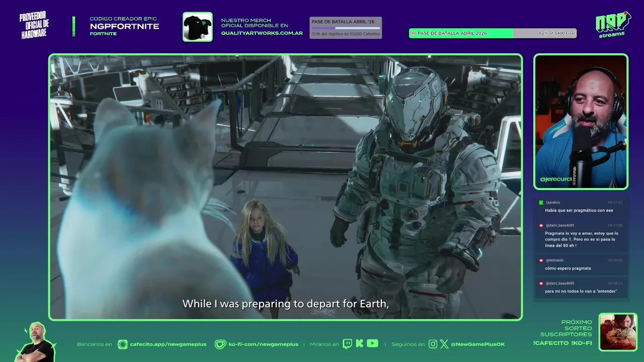Viewport: 644px width, 362px height.
Task: Click the Cafecito cup icon
Action: (x=122, y=344)
